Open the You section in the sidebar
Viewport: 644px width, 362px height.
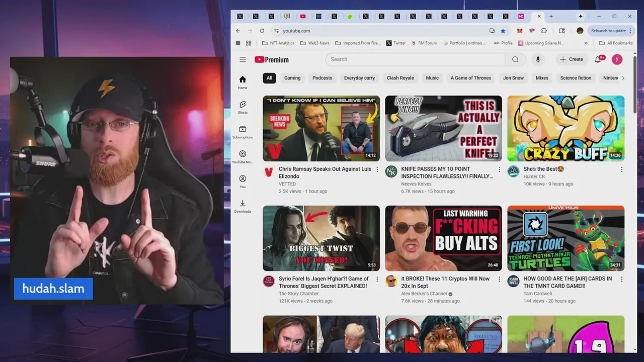tap(243, 182)
